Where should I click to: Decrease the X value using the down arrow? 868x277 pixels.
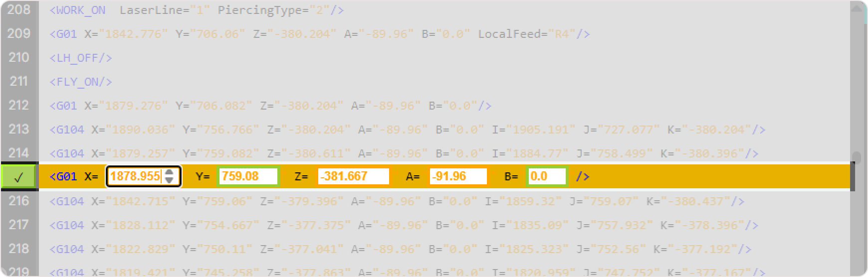click(x=170, y=180)
